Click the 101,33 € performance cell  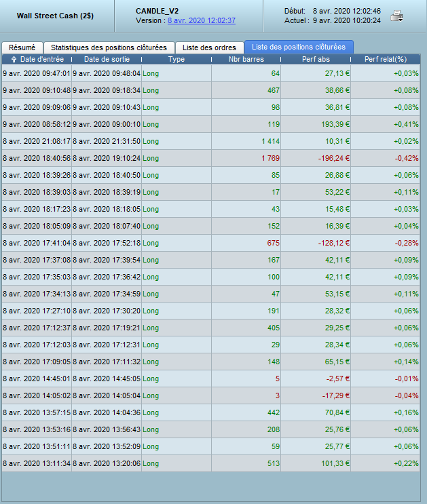[x=316, y=464]
